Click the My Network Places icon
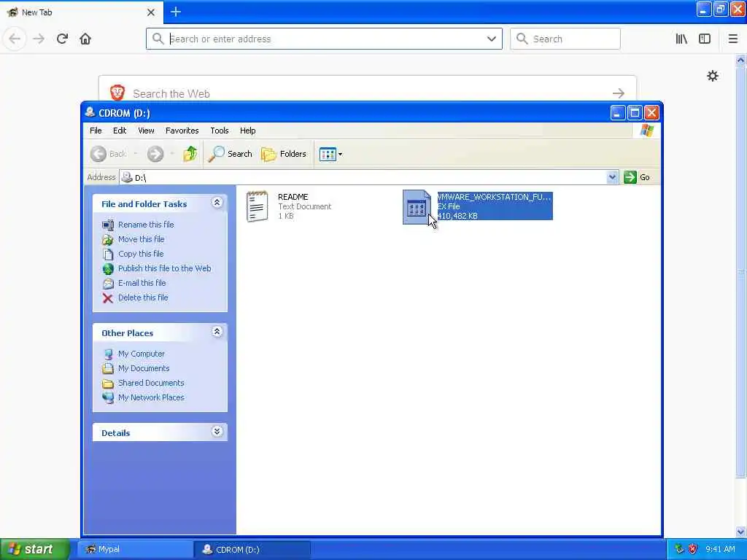Image resolution: width=747 pixels, height=560 pixels. [108, 398]
